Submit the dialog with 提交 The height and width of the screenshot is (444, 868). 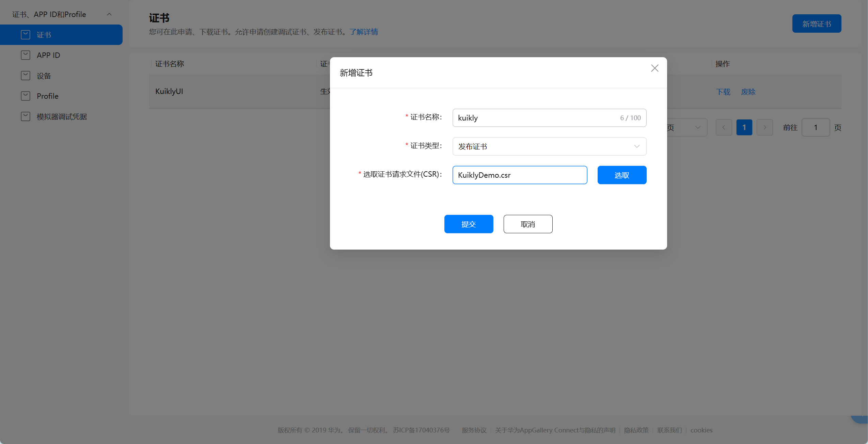[x=469, y=224]
